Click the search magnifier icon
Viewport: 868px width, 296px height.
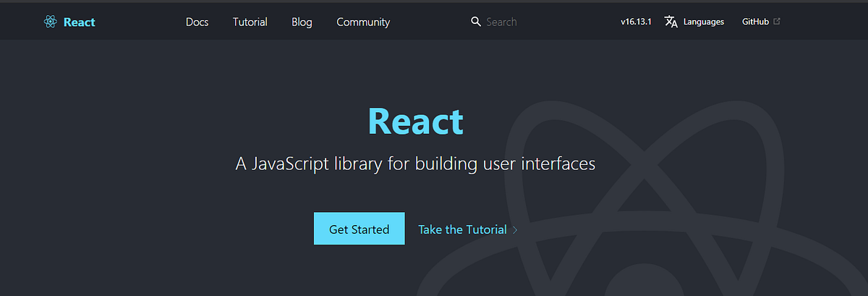[x=476, y=22]
